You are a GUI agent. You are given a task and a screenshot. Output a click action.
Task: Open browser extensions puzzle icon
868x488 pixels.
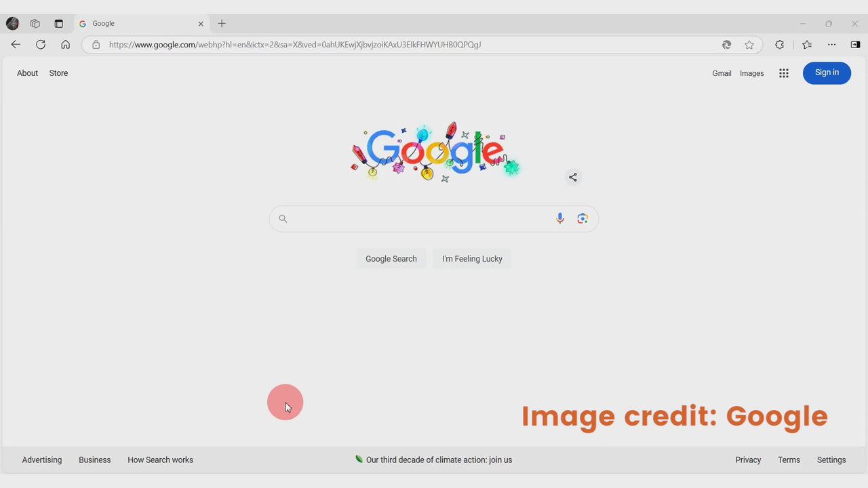click(779, 45)
